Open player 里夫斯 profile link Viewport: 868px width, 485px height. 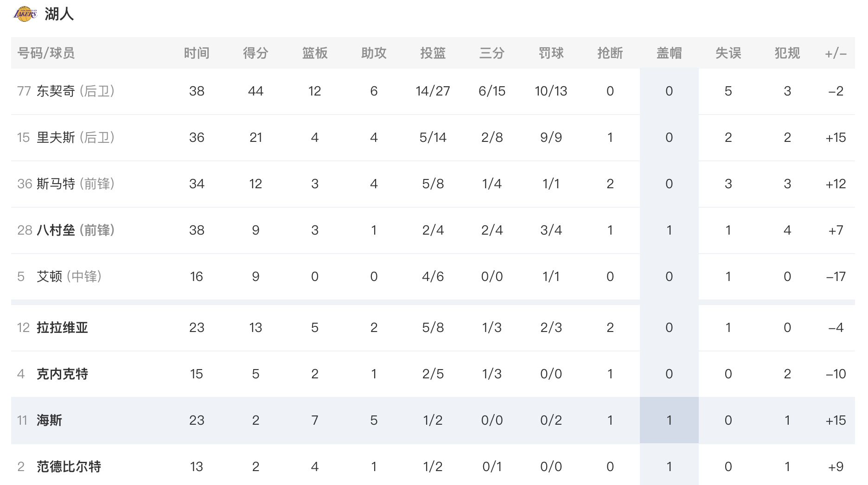click(56, 138)
